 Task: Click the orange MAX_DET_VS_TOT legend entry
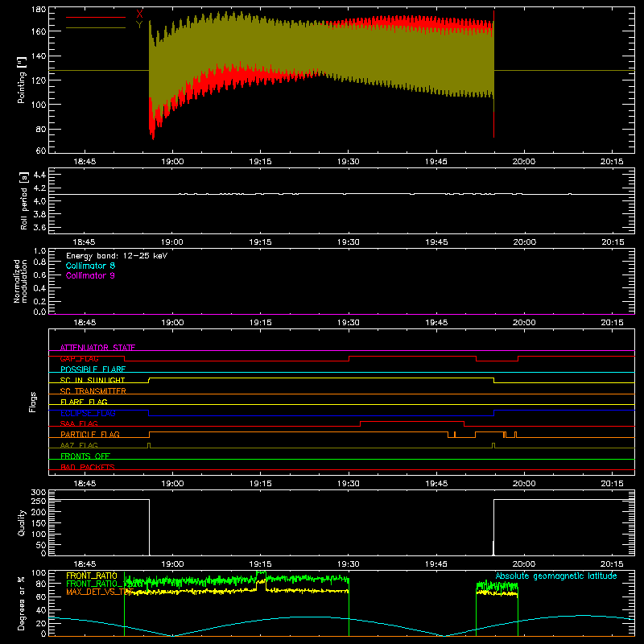[100, 592]
